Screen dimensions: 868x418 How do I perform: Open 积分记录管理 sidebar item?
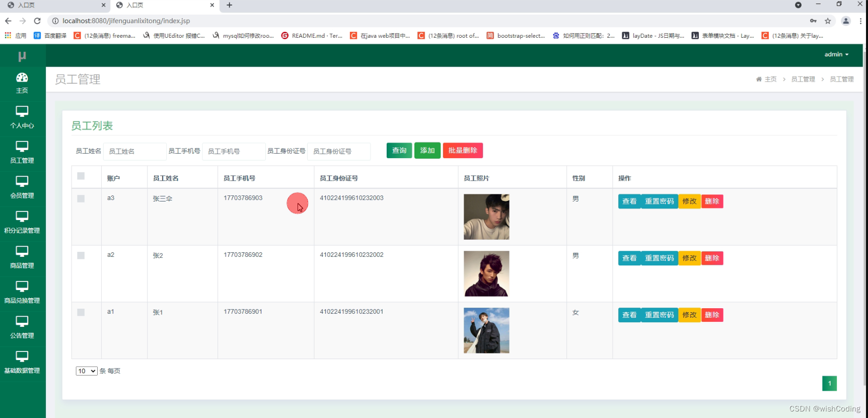(22, 222)
